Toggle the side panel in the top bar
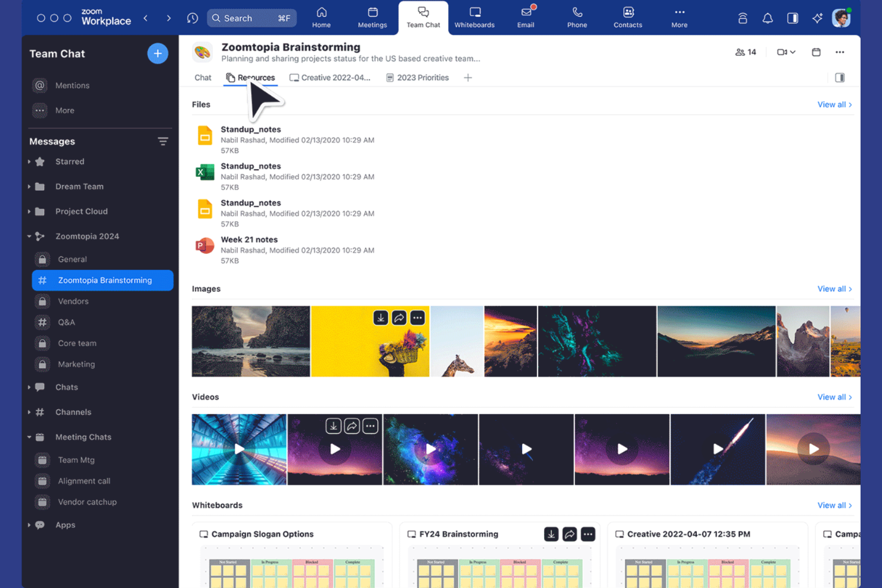The image size is (882, 588). [793, 18]
